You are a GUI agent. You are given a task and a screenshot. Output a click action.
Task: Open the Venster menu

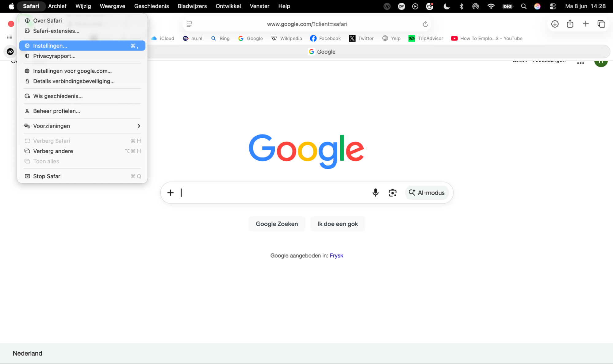[259, 6]
